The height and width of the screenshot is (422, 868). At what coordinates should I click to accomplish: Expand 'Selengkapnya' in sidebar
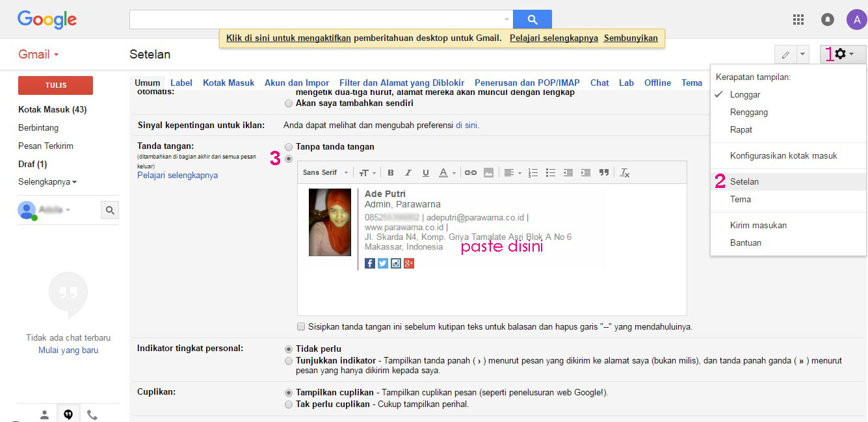pyautogui.click(x=47, y=182)
